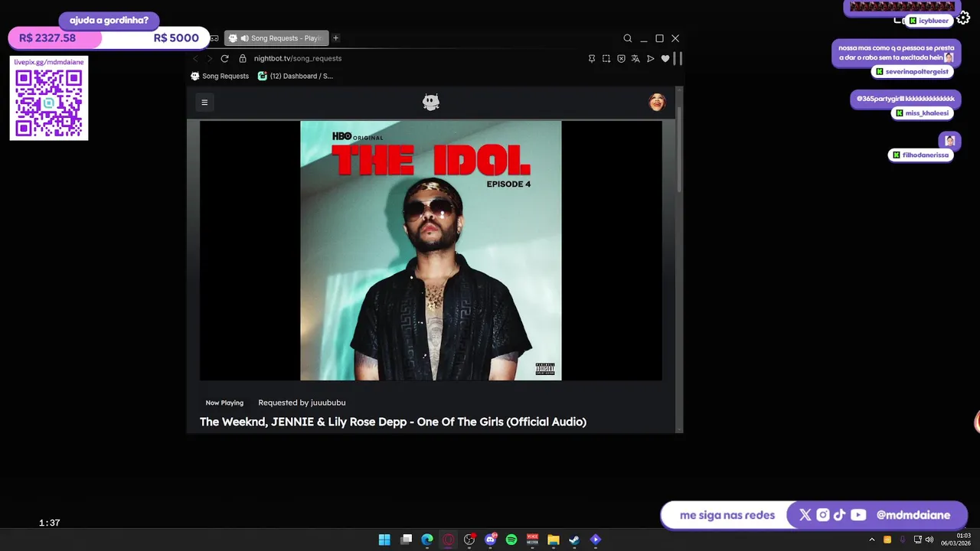Add page to bookmarks with heart icon

tap(665, 58)
